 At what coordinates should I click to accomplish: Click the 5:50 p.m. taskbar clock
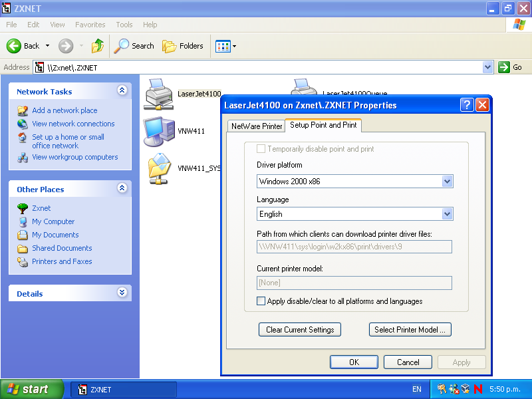505,389
